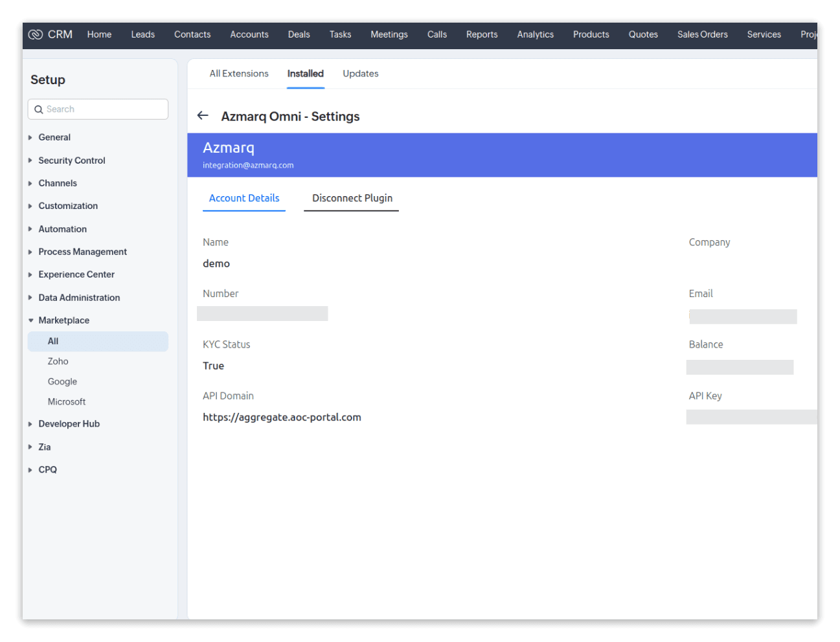Image resolution: width=840 pixels, height=642 pixels.
Task: Select All under Marketplace
Action: [98, 341]
